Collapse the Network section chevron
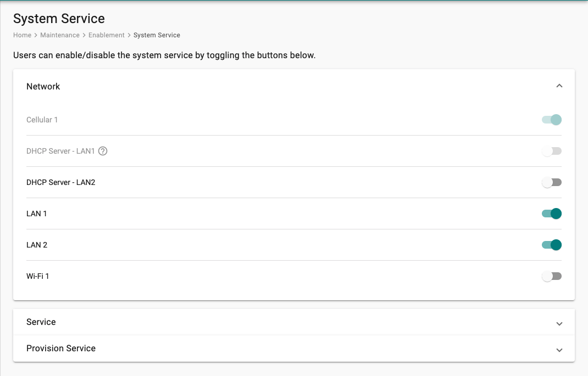 (x=559, y=86)
